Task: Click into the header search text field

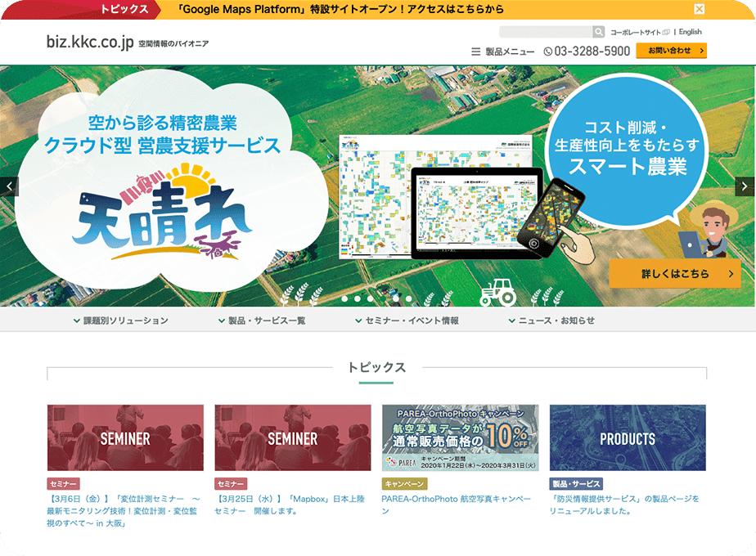Action: click(x=545, y=32)
